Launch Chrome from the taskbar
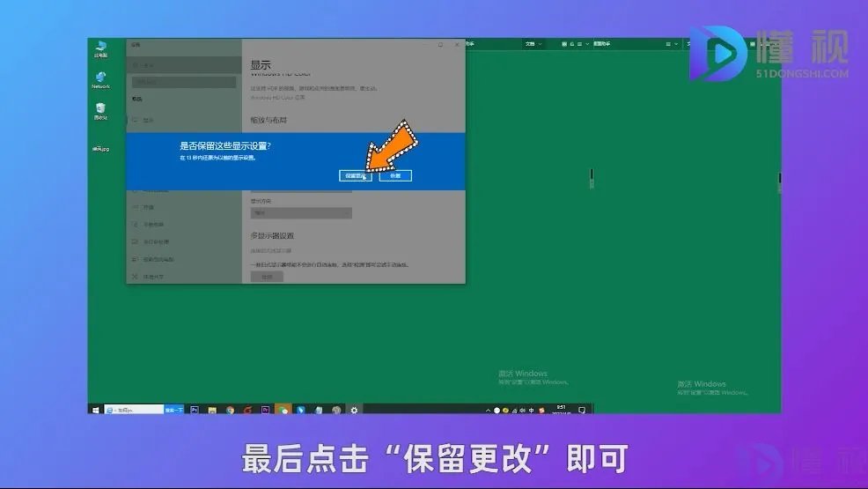The width and height of the screenshot is (868, 489). 230,410
